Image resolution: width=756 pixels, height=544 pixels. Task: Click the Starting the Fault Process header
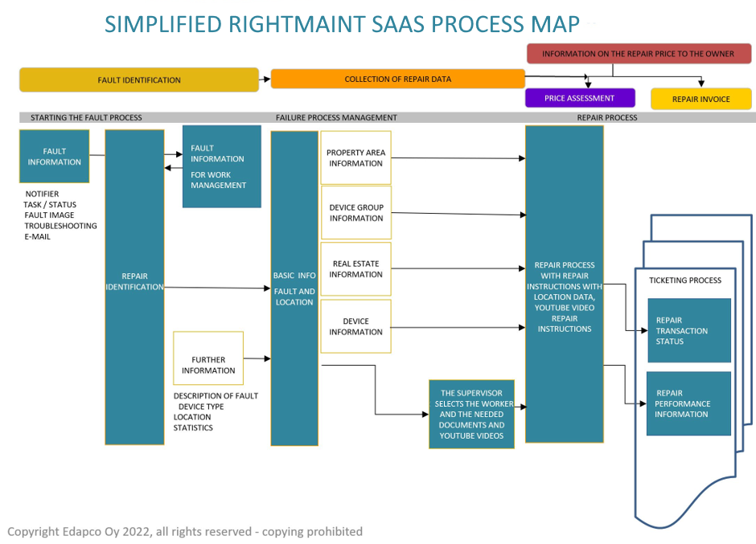pos(86,117)
